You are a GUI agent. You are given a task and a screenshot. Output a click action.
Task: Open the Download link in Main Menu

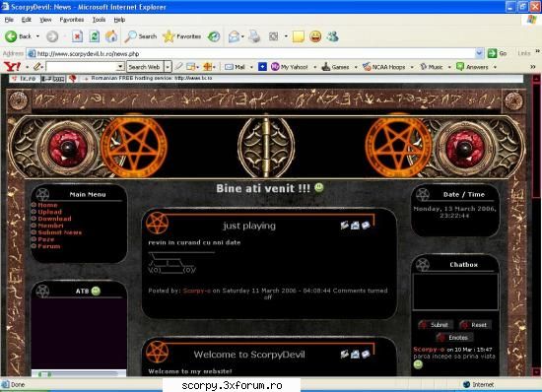tap(54, 219)
